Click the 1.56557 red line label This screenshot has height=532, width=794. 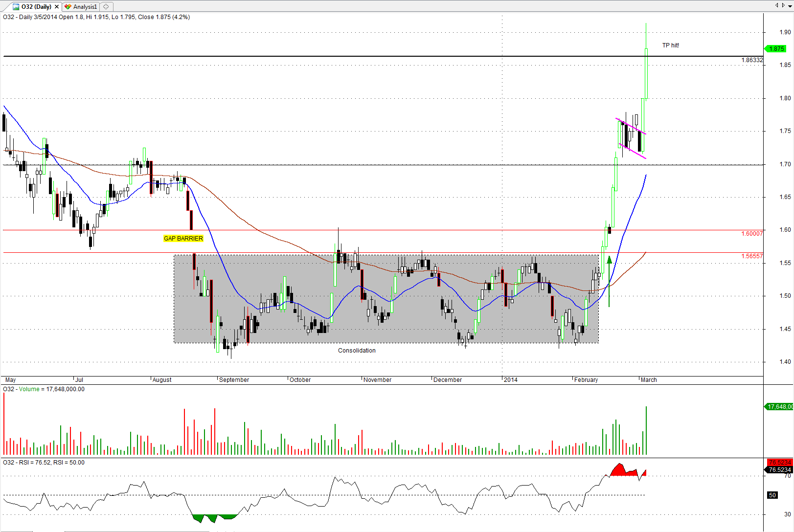[x=751, y=256]
